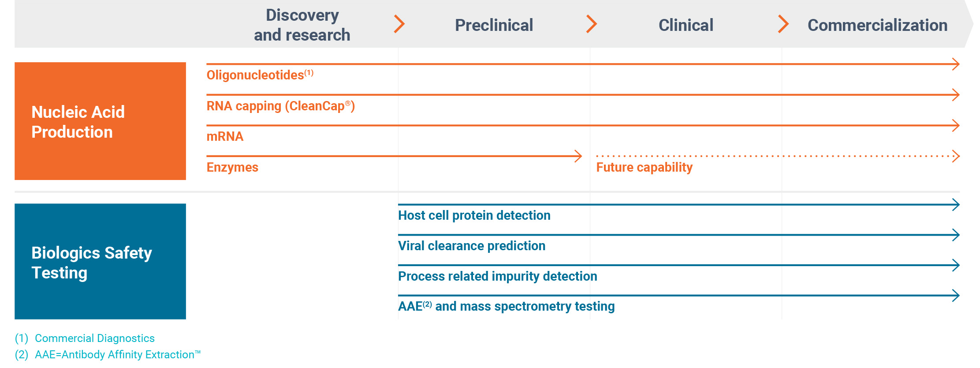980x368 pixels.
Task: Click the Host cell protein detection arrowhead
Action: [x=956, y=205]
